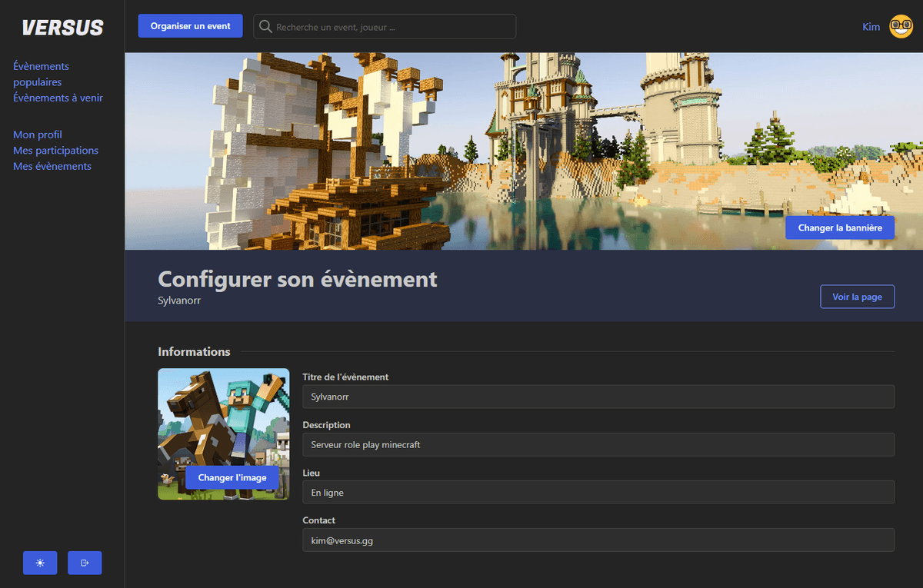This screenshot has width=923, height=588.
Task: Click the Configurer son évènement heading
Action: [298, 279]
